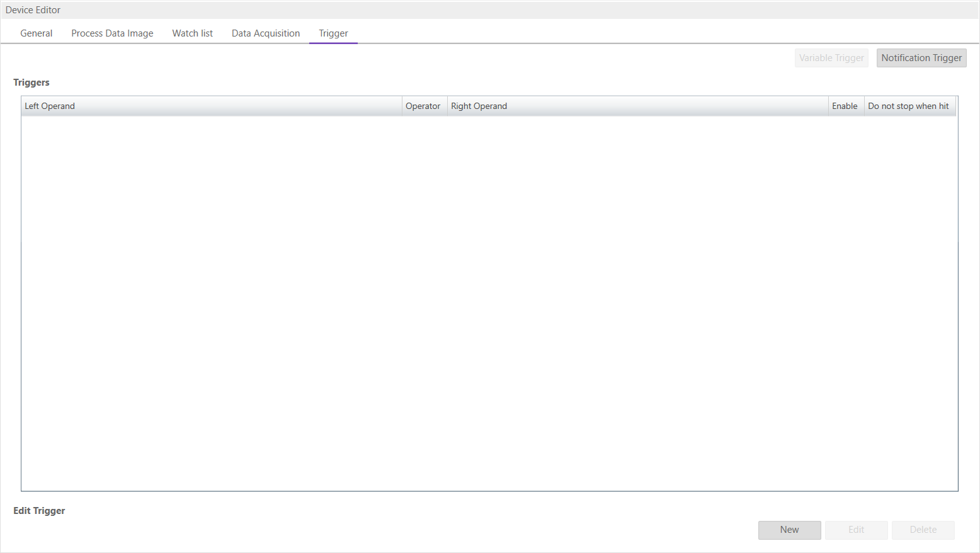Click the disabled Edit button
Viewport: 980px width, 553px height.
[x=856, y=530]
